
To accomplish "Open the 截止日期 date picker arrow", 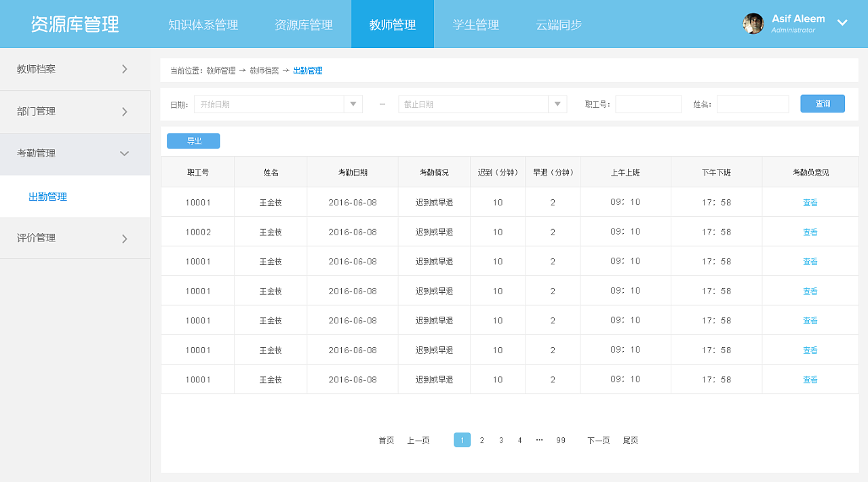I will [557, 103].
